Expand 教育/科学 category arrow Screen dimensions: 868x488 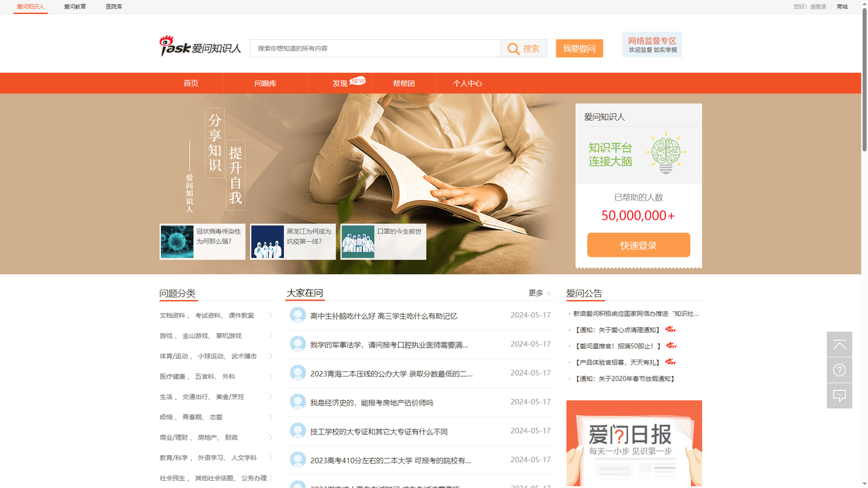[271, 458]
